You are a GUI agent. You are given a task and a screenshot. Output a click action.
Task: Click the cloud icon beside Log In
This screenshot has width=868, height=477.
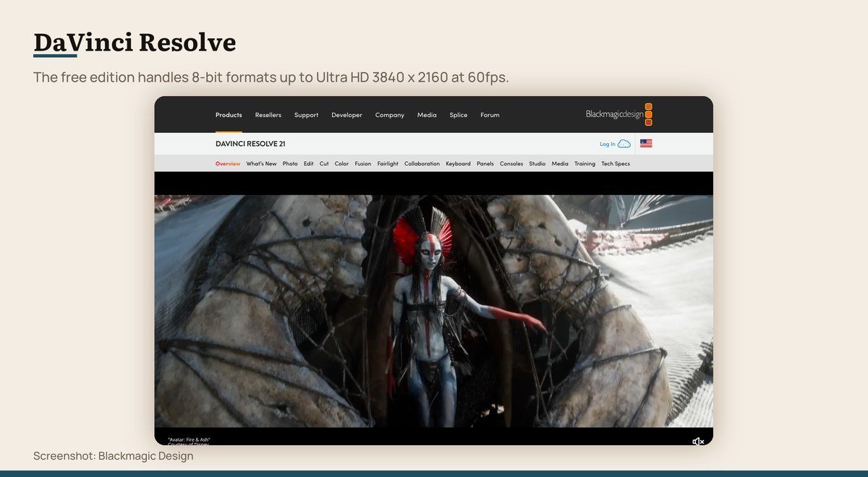pyautogui.click(x=624, y=144)
